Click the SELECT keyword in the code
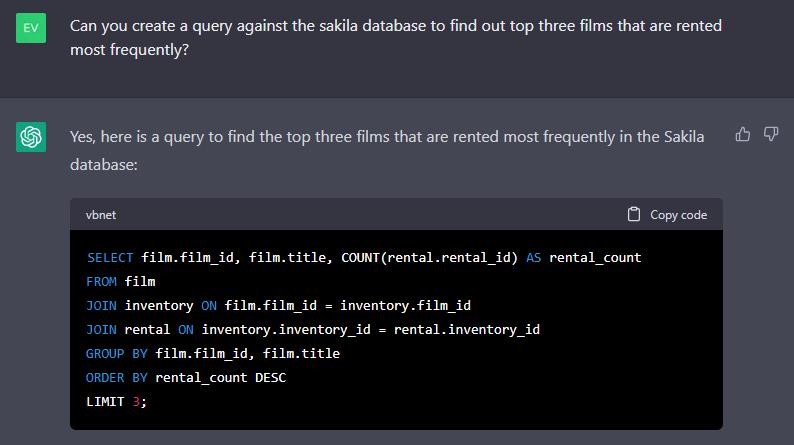This screenshot has height=445, width=794. tap(109, 258)
